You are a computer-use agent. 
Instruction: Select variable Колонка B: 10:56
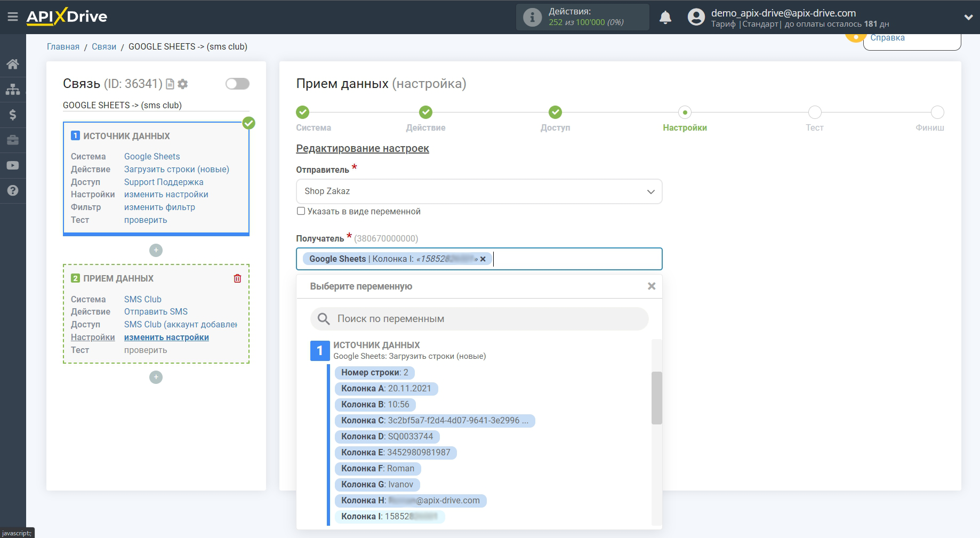(x=375, y=405)
